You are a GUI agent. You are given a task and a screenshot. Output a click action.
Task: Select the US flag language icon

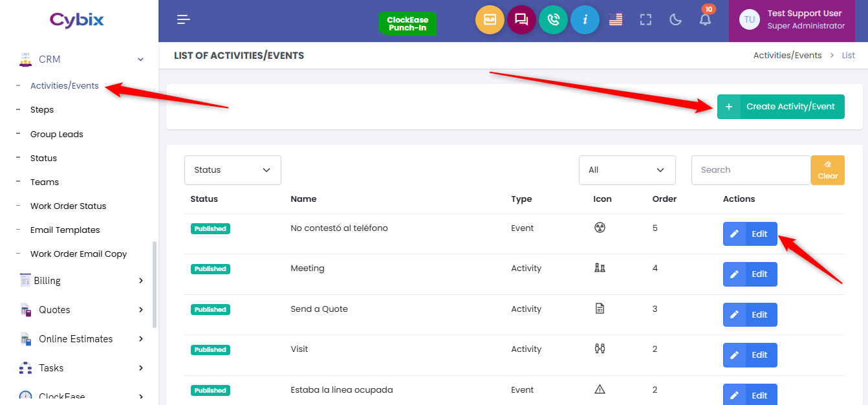pos(616,19)
